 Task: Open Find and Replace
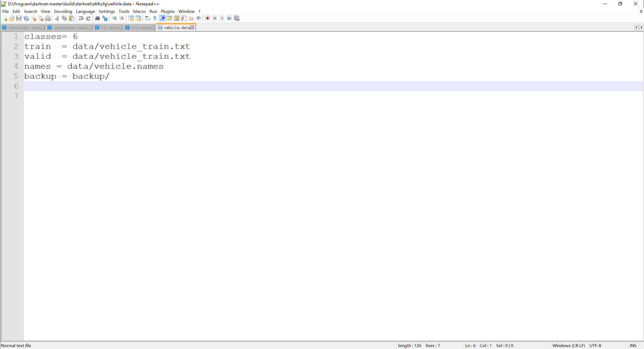pyautogui.click(x=105, y=18)
